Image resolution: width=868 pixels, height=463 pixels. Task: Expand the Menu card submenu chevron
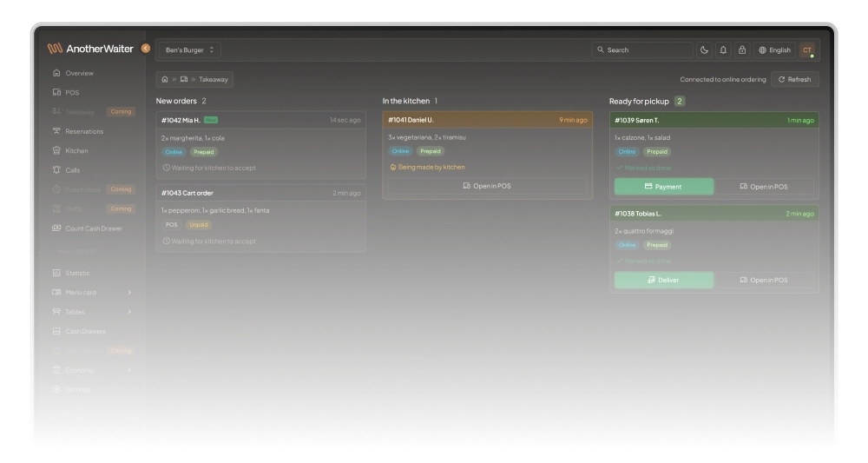(129, 293)
